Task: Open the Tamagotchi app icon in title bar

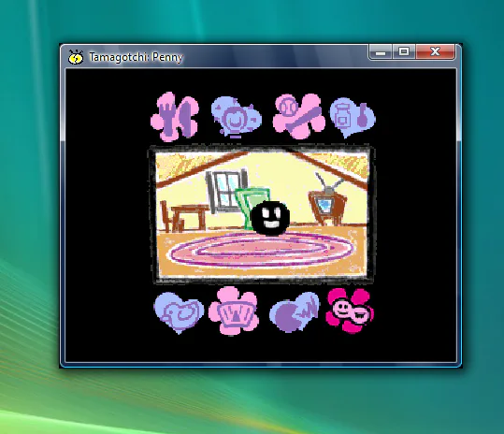Action: pos(76,57)
